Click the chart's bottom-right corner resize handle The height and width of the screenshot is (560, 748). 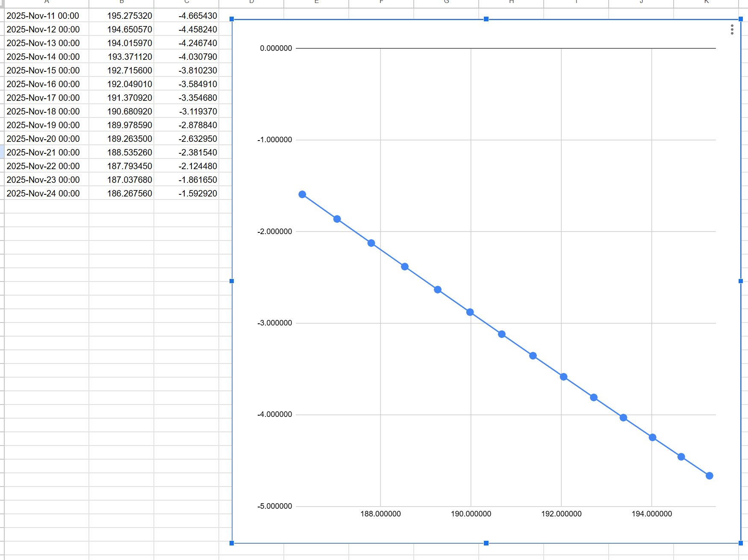pyautogui.click(x=740, y=543)
